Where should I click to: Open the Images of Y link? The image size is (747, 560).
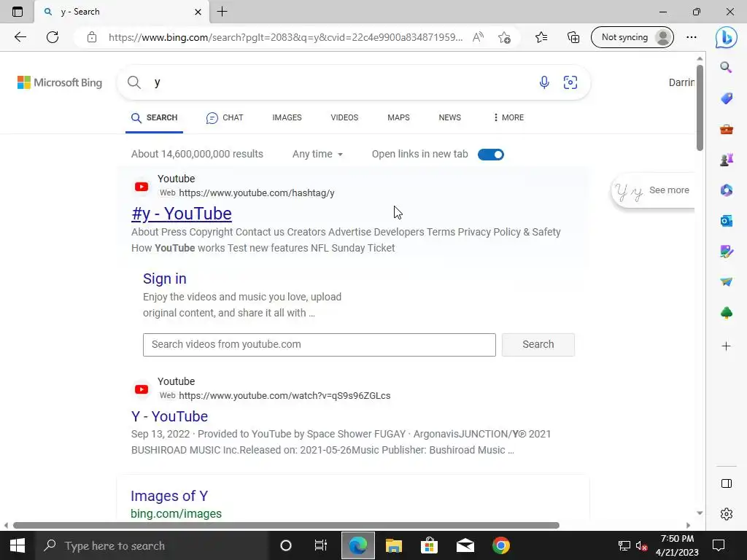(x=169, y=496)
